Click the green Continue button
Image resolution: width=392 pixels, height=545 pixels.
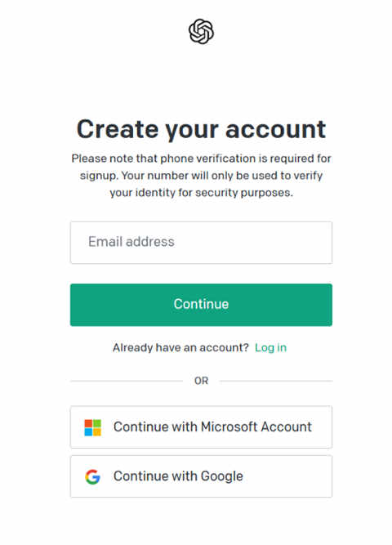click(x=201, y=305)
